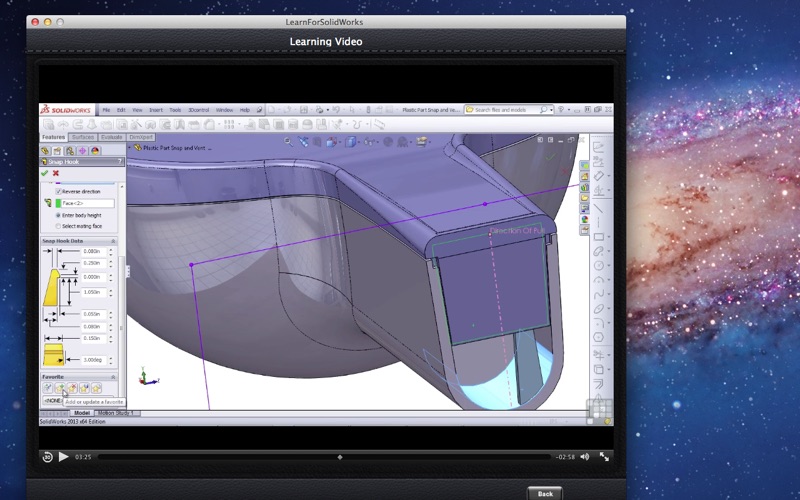
Task: Open the Window menu
Action: pyautogui.click(x=224, y=110)
